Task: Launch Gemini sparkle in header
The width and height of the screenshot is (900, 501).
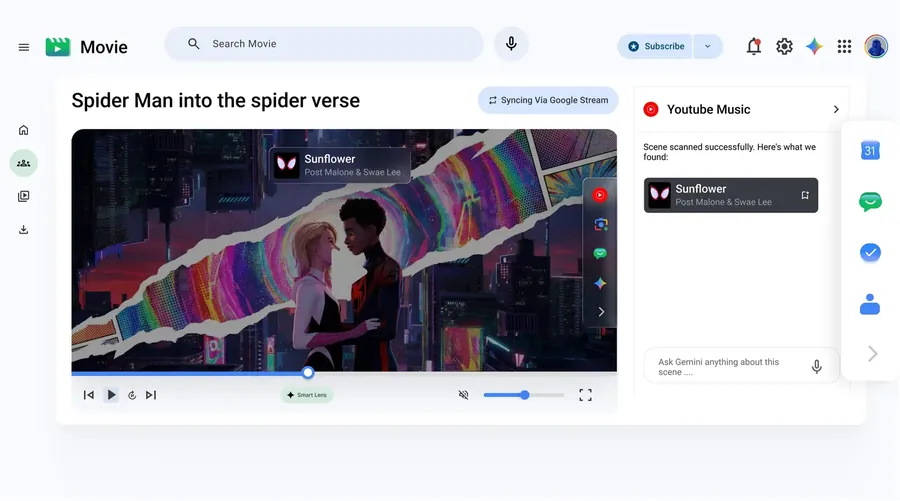Action: (814, 46)
